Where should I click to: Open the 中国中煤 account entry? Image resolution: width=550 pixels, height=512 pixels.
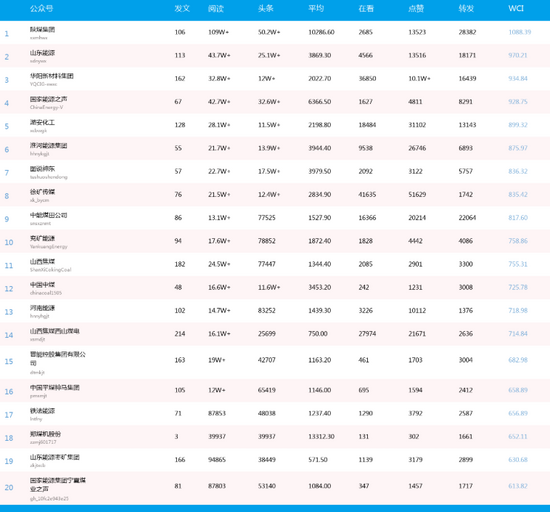(x=42, y=285)
